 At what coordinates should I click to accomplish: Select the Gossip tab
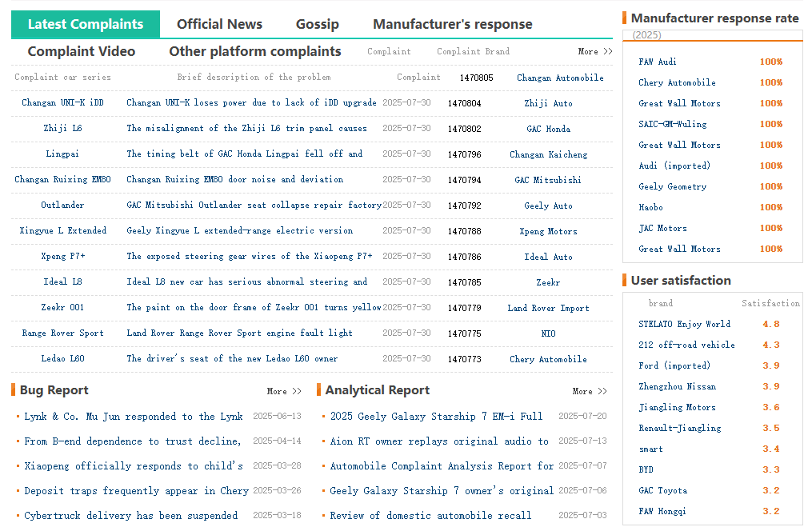pyautogui.click(x=318, y=24)
